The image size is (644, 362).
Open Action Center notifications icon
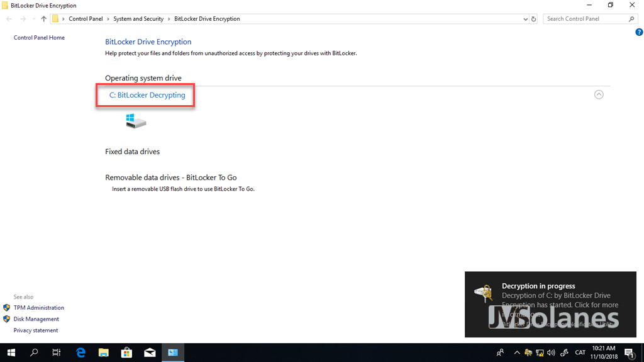(x=629, y=353)
